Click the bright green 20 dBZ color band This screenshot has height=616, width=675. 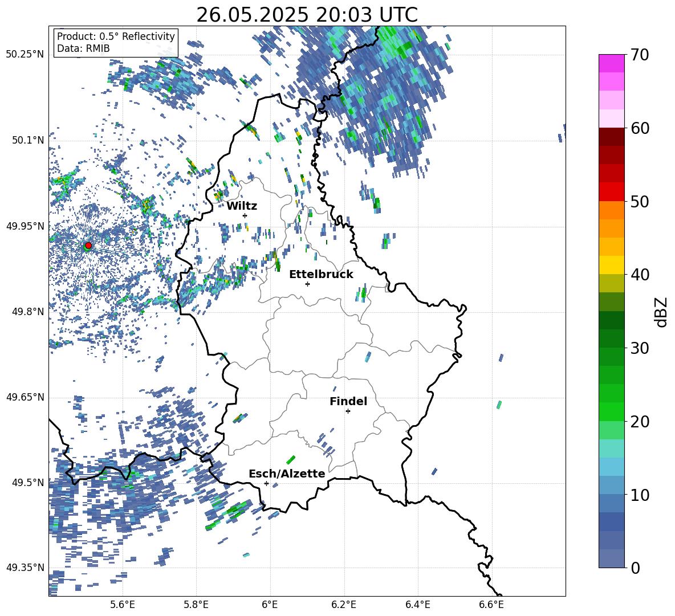[611, 411]
